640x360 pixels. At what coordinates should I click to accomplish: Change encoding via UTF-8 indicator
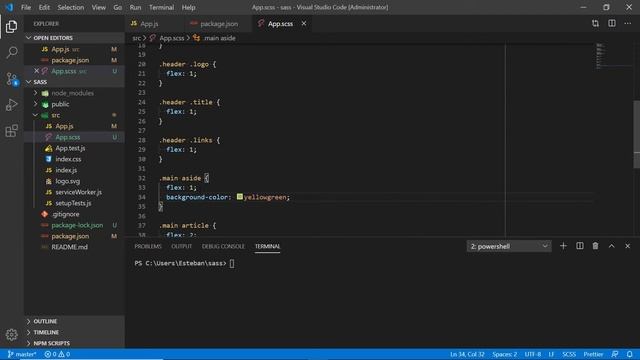(533, 354)
